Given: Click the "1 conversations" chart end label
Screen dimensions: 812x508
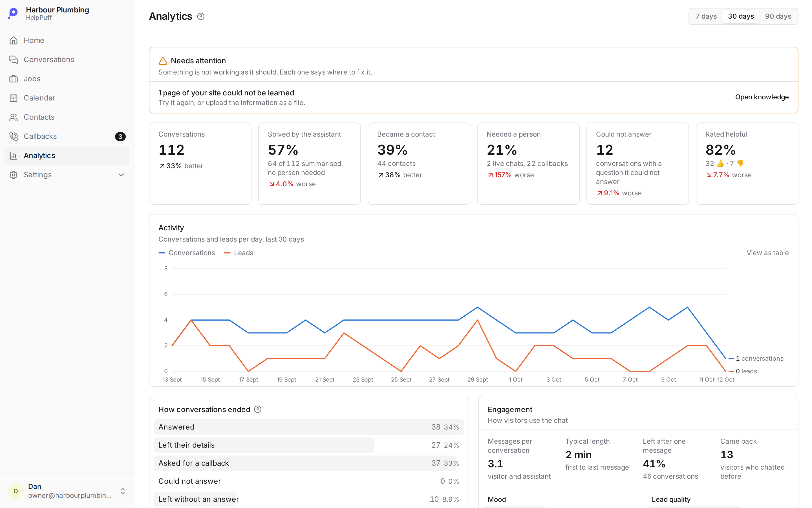Looking at the screenshot, I should tap(760, 358).
